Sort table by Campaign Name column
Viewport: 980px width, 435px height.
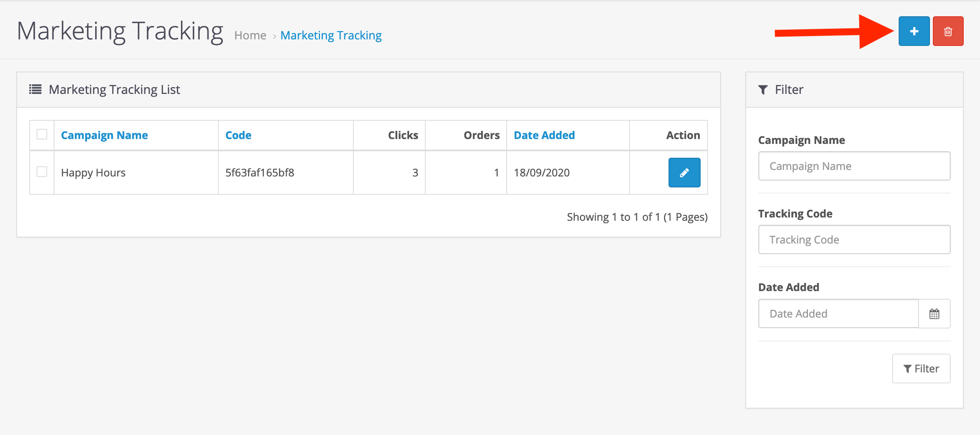[x=104, y=135]
